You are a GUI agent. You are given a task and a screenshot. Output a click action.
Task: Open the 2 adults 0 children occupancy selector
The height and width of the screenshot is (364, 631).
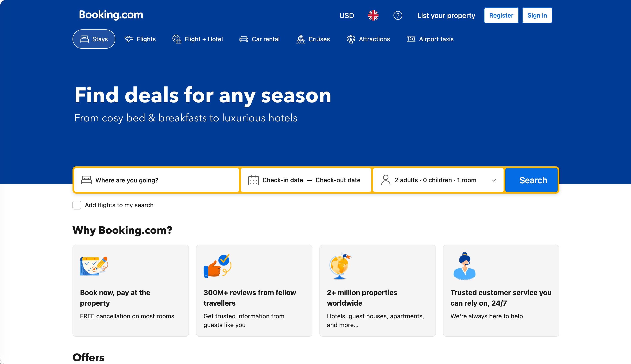[x=438, y=180]
